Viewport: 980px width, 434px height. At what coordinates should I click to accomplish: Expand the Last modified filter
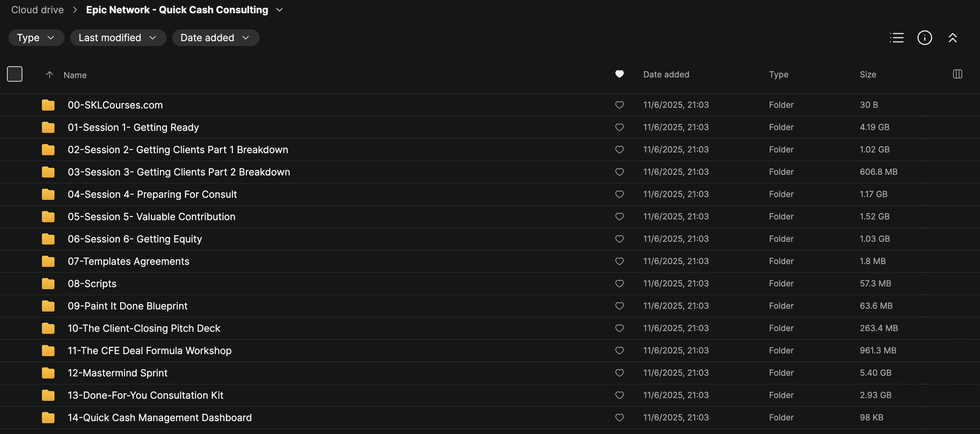click(x=118, y=38)
